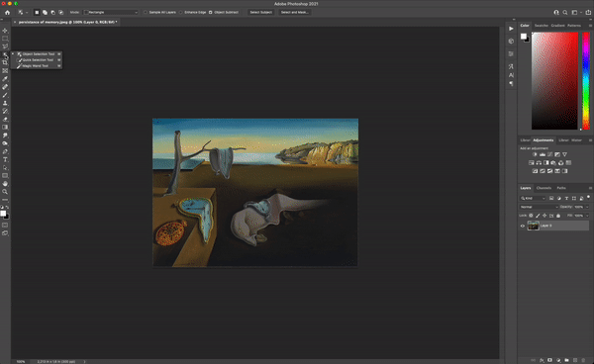
Task: Switch to the Swatches tab
Action: pos(541,26)
